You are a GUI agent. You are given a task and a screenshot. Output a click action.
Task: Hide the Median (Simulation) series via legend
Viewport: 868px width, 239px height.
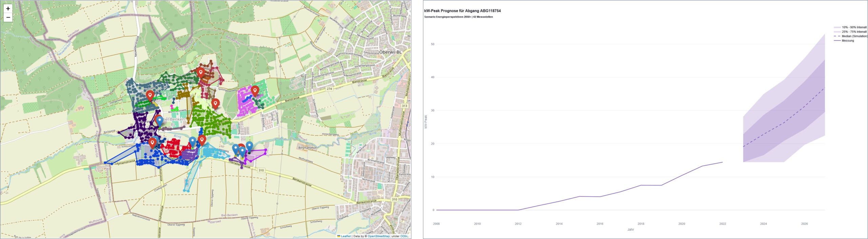[x=854, y=36]
